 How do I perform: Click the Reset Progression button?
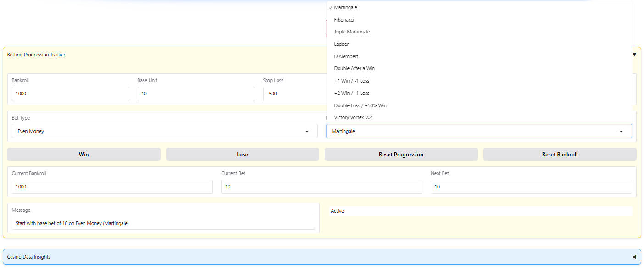[401, 155]
